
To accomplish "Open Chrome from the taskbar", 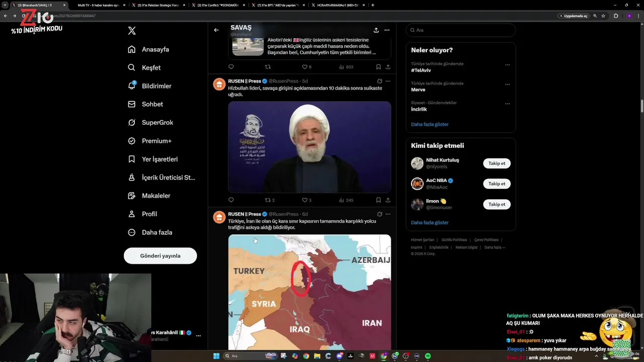I will [x=306, y=356].
